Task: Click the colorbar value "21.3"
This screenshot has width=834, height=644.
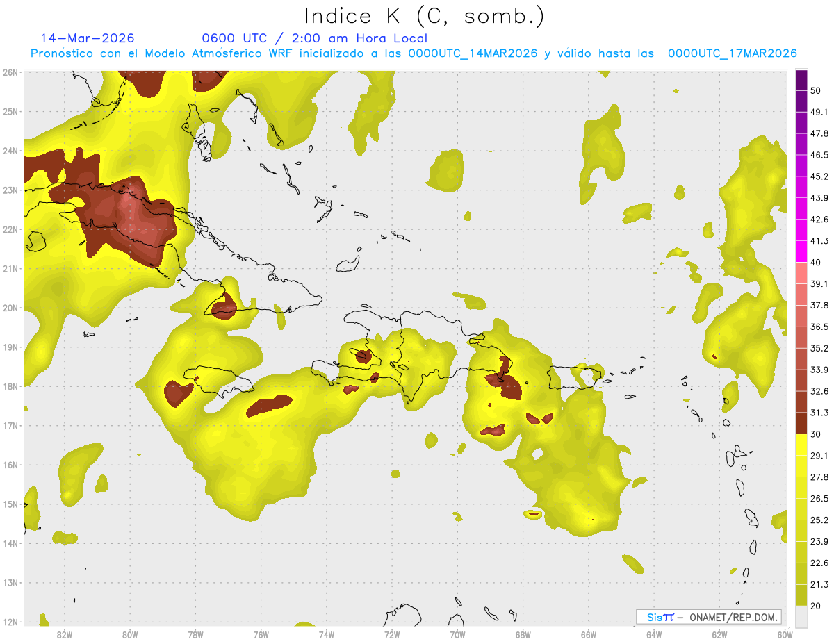Action: 819,585
